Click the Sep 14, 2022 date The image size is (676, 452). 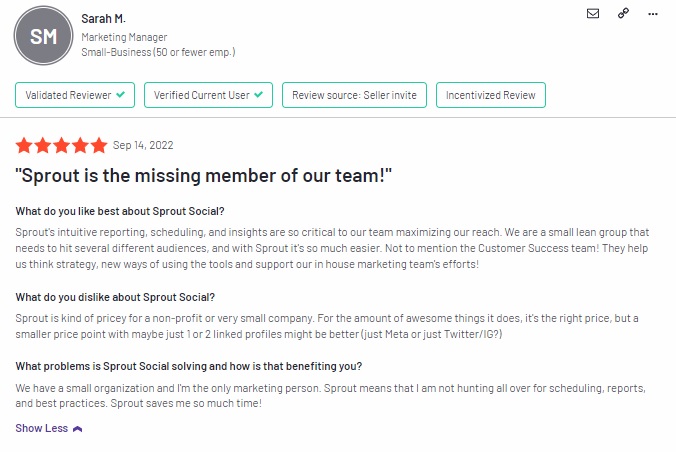tap(143, 145)
